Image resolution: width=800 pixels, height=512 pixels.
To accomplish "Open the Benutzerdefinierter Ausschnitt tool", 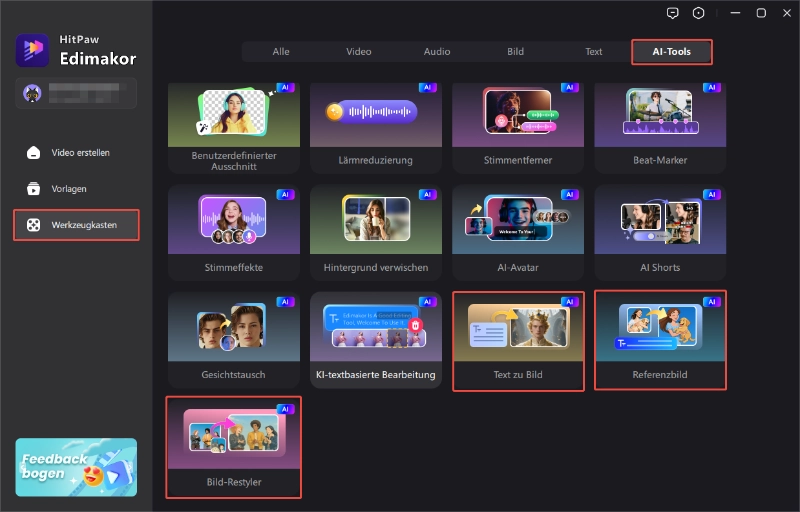I will tap(234, 128).
